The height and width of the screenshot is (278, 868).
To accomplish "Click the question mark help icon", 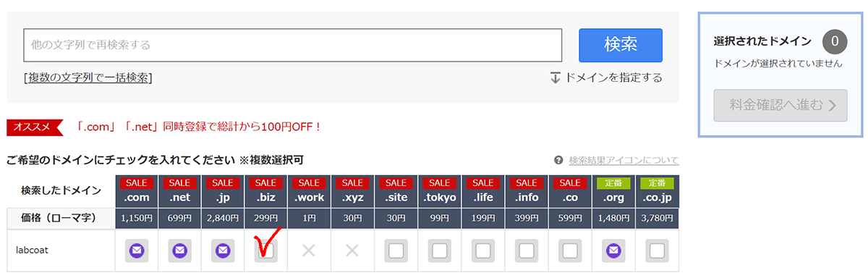I will pyautogui.click(x=558, y=160).
